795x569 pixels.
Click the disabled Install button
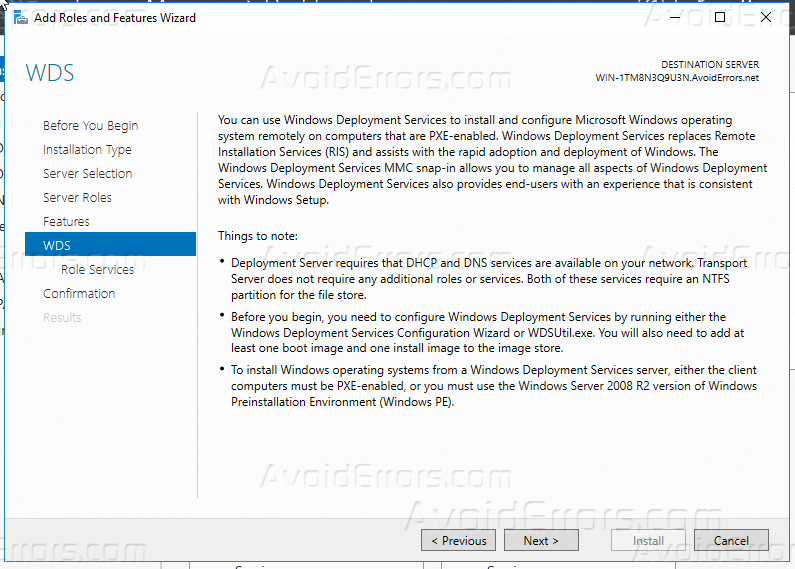(x=648, y=540)
